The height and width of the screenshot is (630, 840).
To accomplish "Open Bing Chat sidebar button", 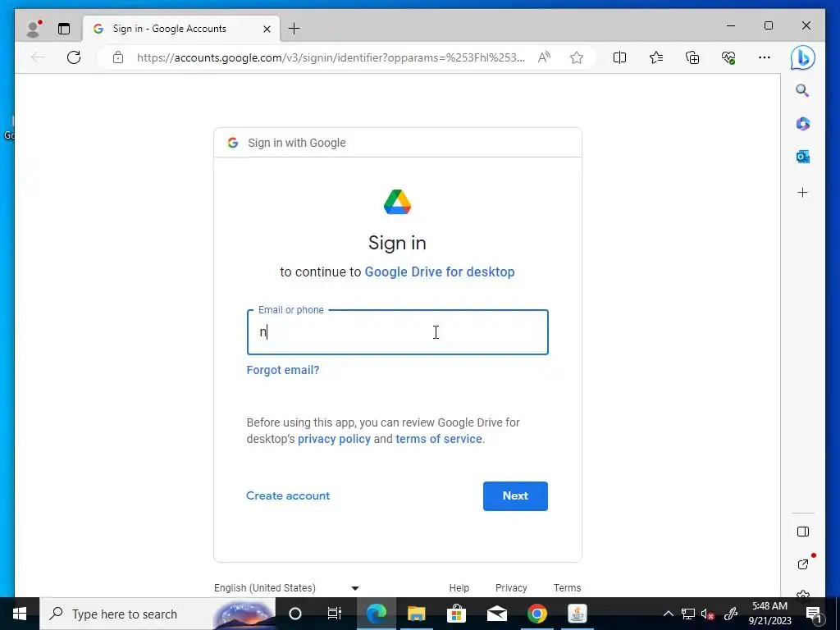I will 802,58.
